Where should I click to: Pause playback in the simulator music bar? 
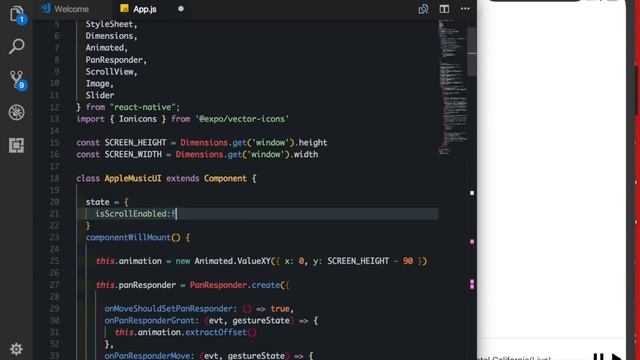(598, 357)
